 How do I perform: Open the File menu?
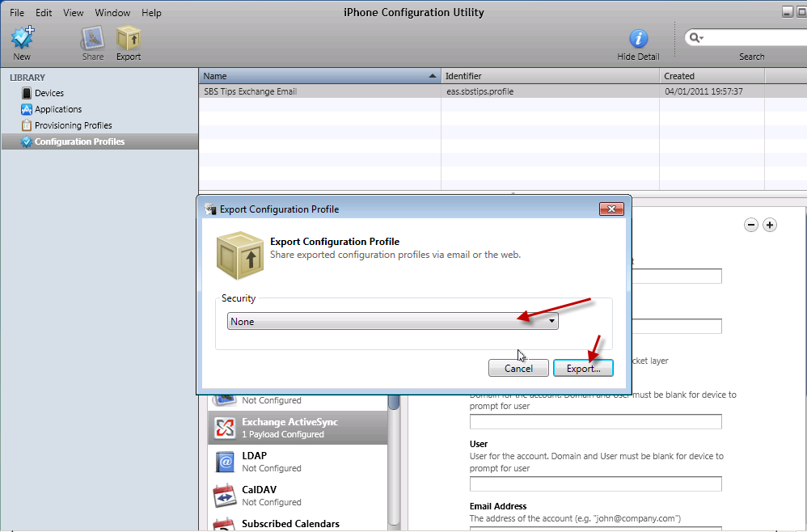coord(17,13)
